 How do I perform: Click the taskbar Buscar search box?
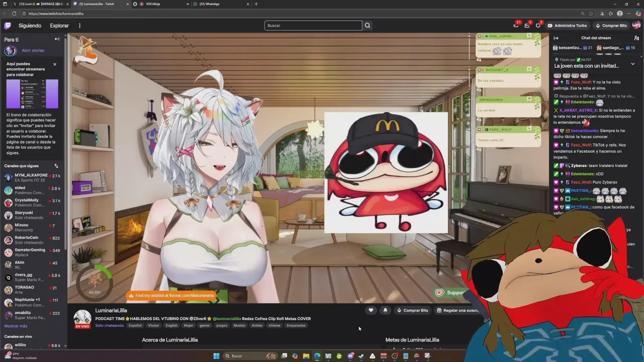[x=249, y=356]
